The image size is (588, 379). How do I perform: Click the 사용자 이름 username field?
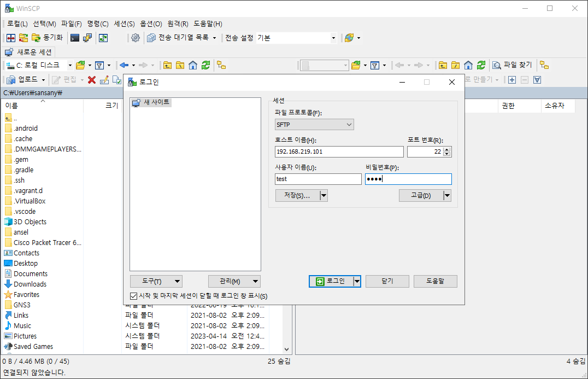[x=318, y=179]
